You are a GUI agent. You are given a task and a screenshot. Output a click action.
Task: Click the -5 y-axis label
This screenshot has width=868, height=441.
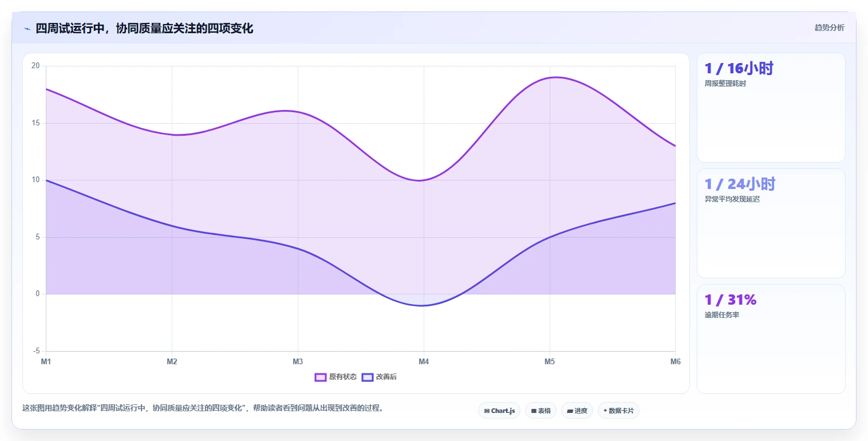(x=37, y=351)
